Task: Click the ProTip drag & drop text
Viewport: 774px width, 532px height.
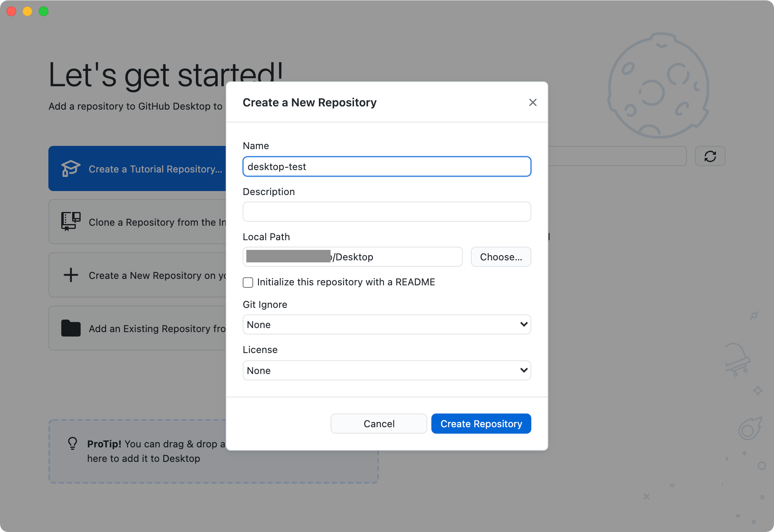Action: click(156, 451)
